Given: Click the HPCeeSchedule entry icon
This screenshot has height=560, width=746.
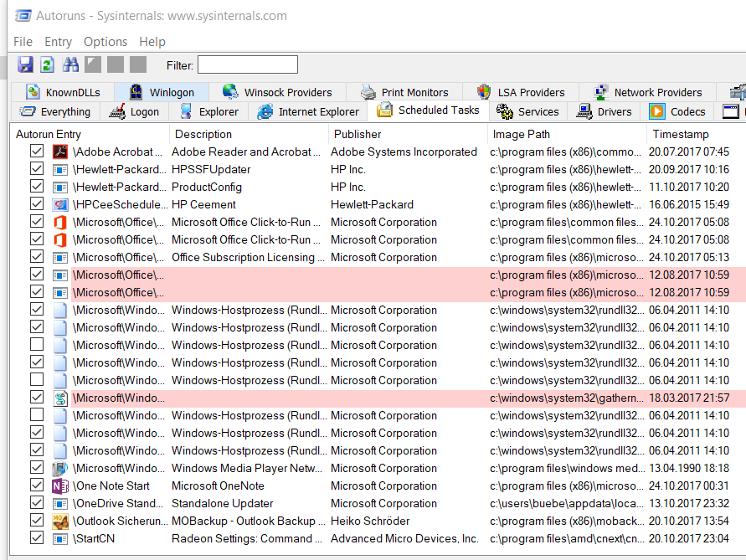Looking at the screenshot, I should pyautogui.click(x=60, y=204).
